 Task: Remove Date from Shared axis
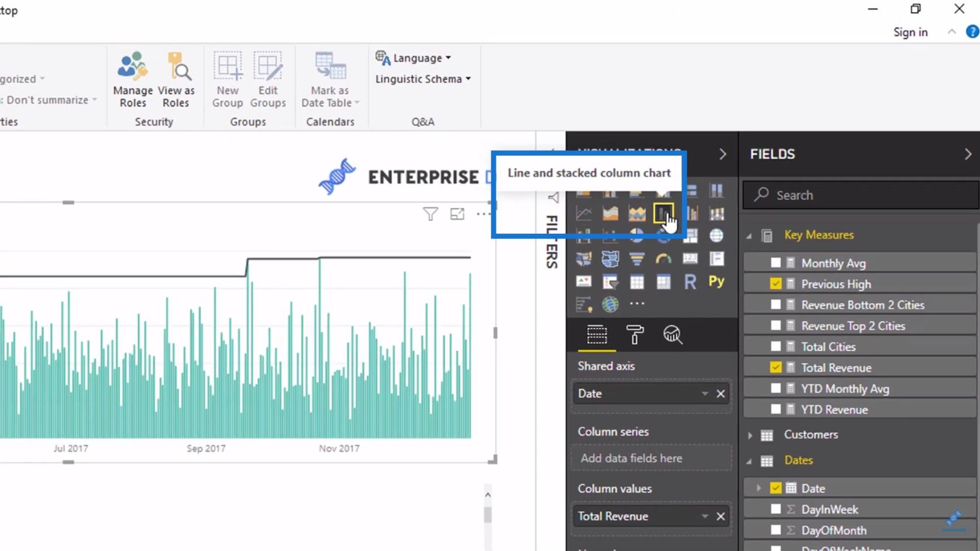coord(721,394)
